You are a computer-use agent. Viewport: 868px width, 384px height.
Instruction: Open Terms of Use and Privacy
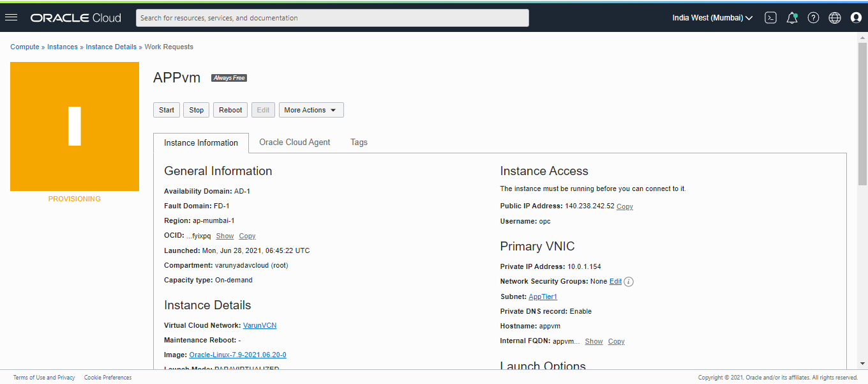44,378
